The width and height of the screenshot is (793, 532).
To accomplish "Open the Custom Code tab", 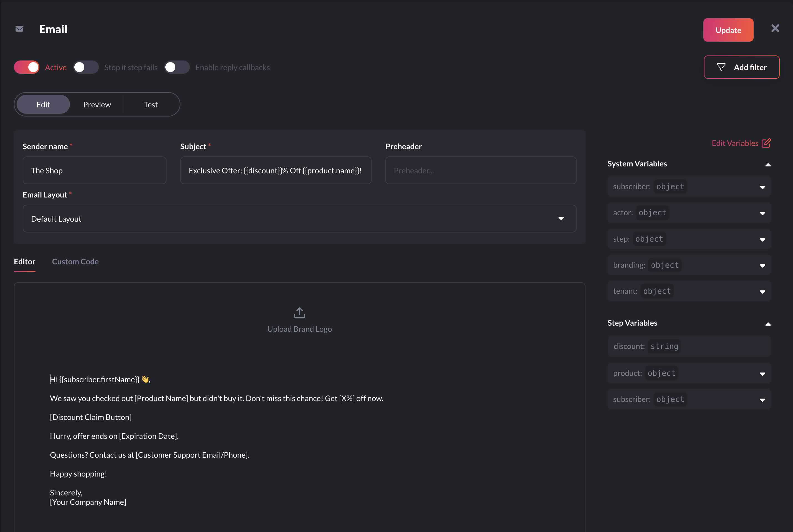I will click(x=75, y=262).
